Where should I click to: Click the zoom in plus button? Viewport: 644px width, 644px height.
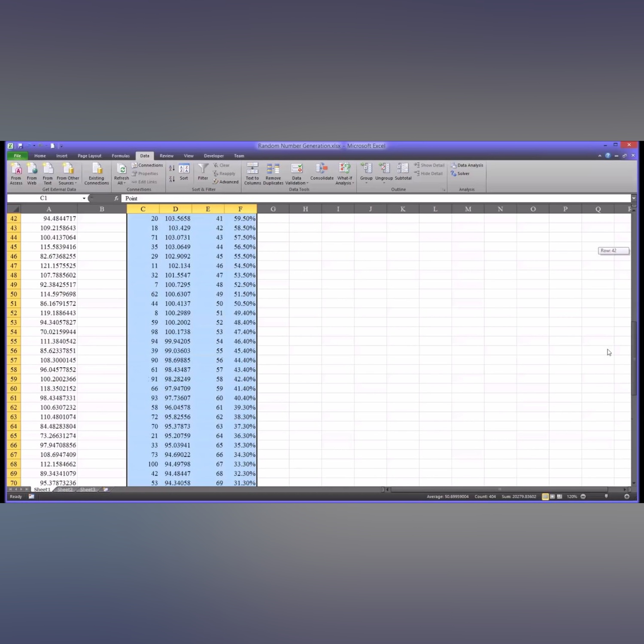tap(627, 496)
